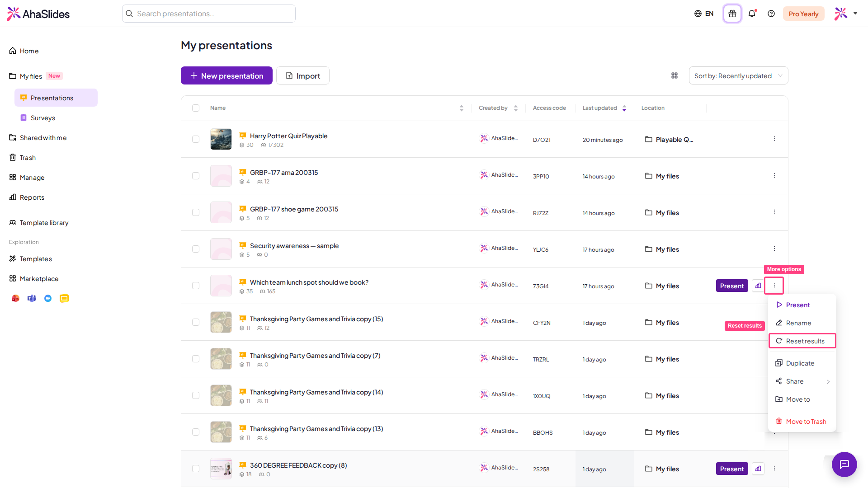
Task: Sort the table by Created by
Action: (x=515, y=108)
